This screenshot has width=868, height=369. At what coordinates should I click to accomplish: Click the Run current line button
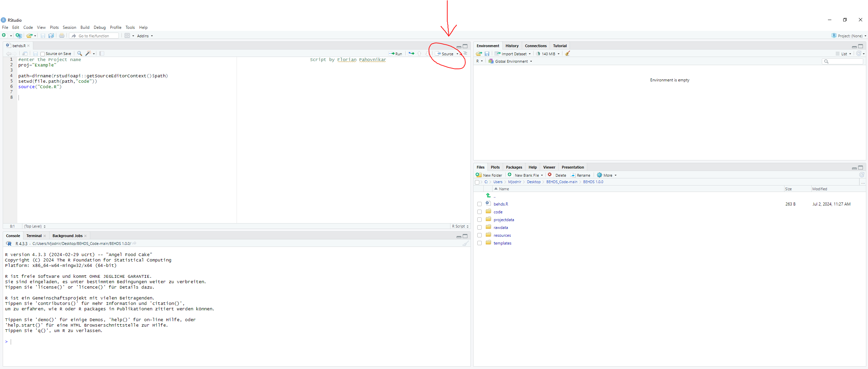(x=395, y=54)
